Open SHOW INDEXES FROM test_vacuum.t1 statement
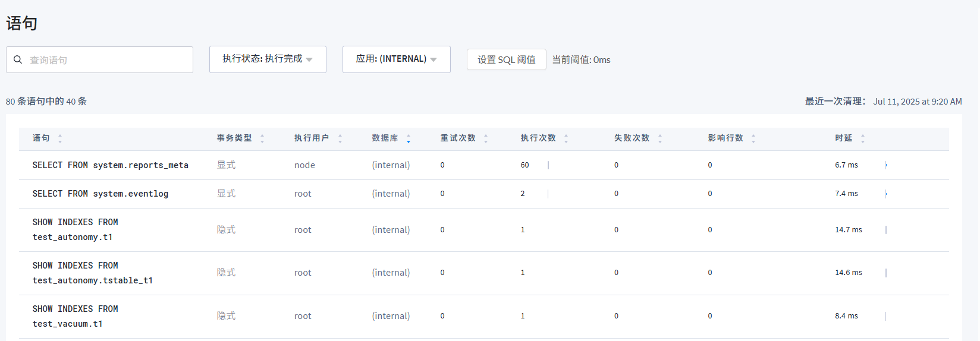Screen dimensions: 980x341 (x=76, y=316)
